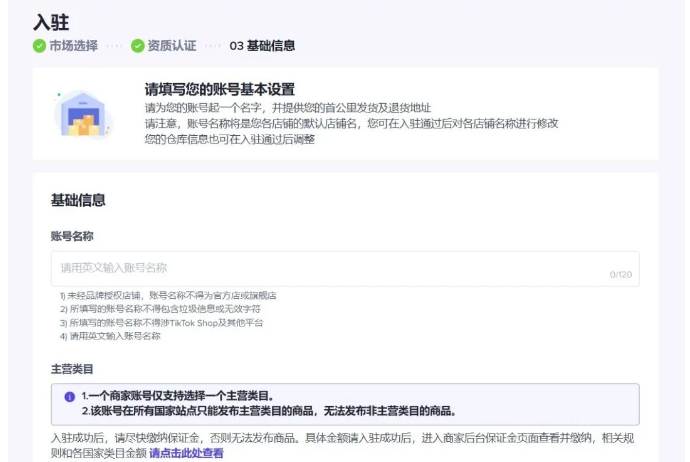Screen dimensions: 690x462
Task: Click rule 4 请用英文输入账号名称
Action: tap(110, 336)
